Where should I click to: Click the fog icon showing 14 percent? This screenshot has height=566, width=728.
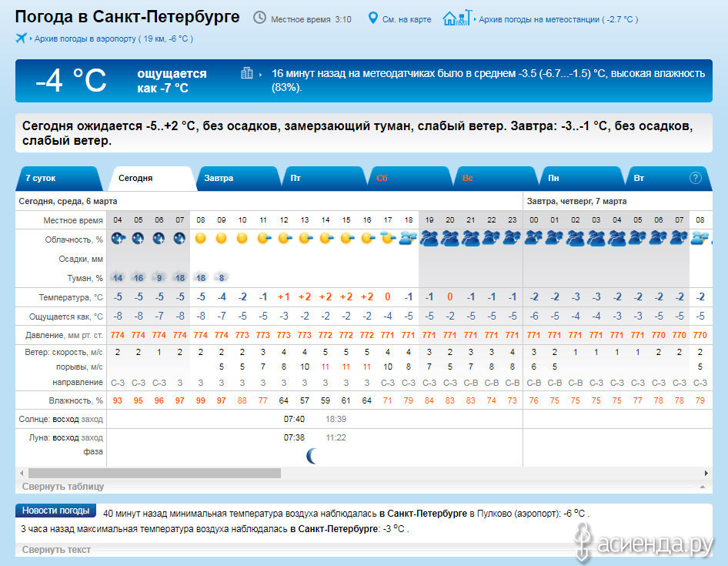pos(118,278)
